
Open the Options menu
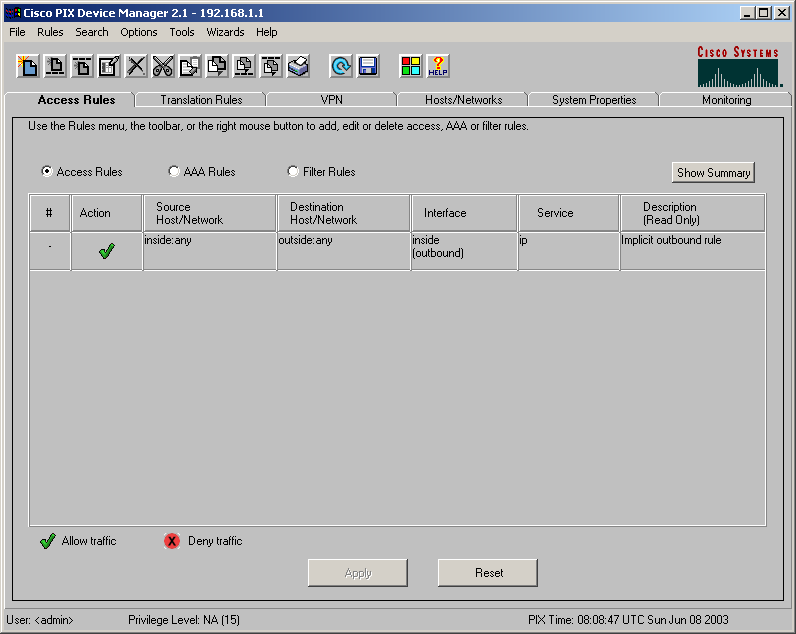(139, 32)
